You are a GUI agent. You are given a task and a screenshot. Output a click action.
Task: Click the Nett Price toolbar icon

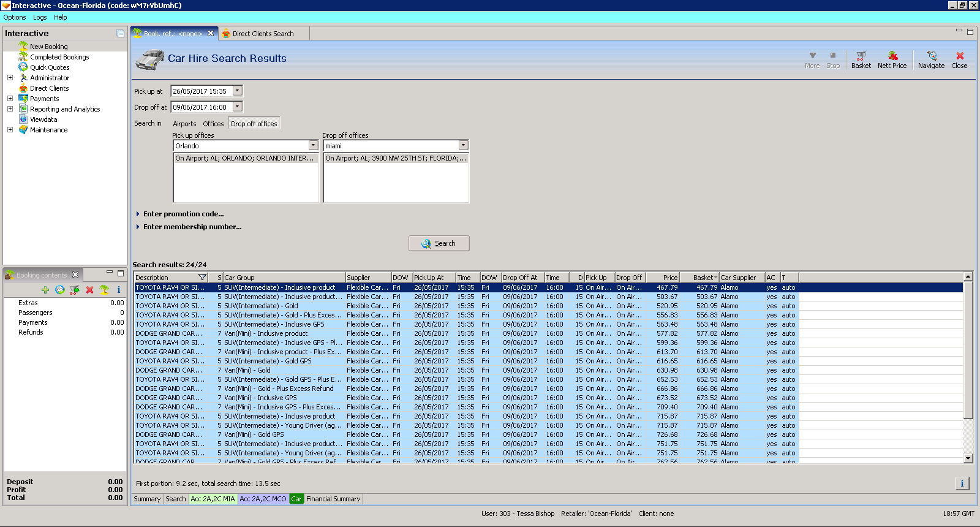pos(892,59)
